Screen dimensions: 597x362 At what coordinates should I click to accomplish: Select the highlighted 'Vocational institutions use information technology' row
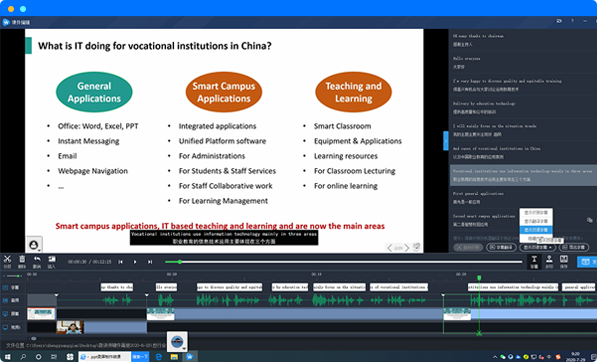point(523,175)
